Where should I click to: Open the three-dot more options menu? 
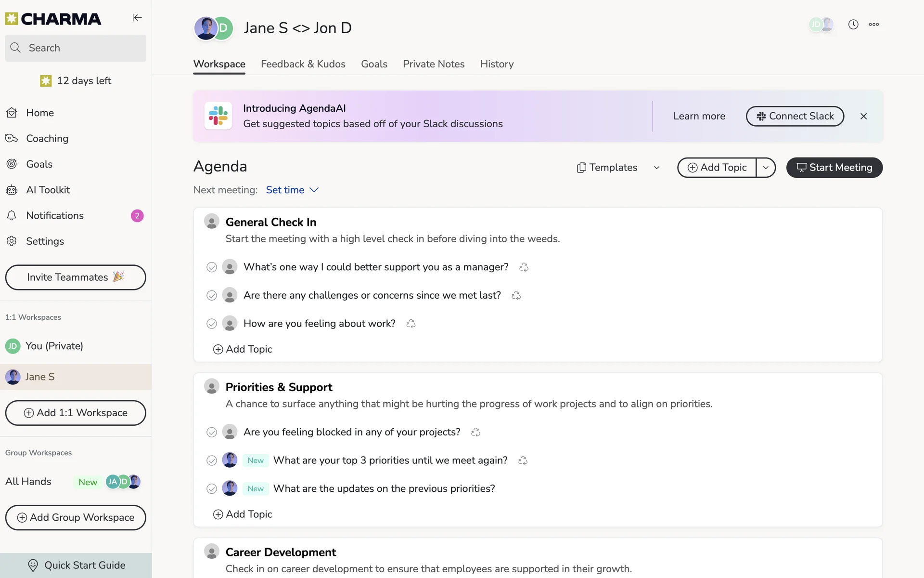pyautogui.click(x=873, y=25)
